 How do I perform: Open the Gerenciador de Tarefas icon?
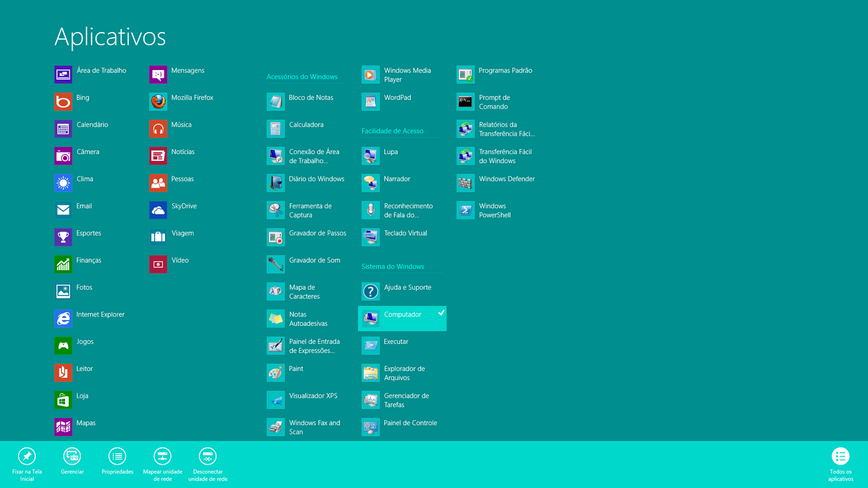(371, 400)
